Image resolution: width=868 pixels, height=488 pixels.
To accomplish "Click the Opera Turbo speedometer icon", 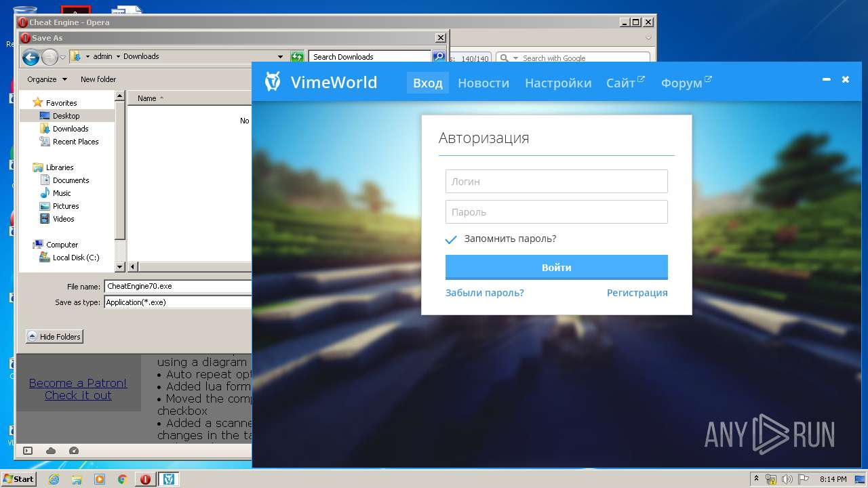I will (74, 451).
